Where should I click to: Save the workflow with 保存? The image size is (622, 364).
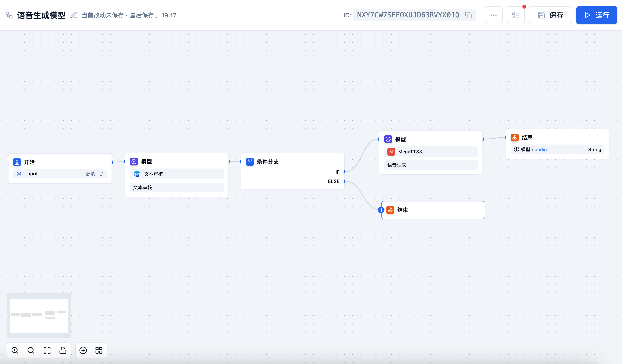click(550, 15)
